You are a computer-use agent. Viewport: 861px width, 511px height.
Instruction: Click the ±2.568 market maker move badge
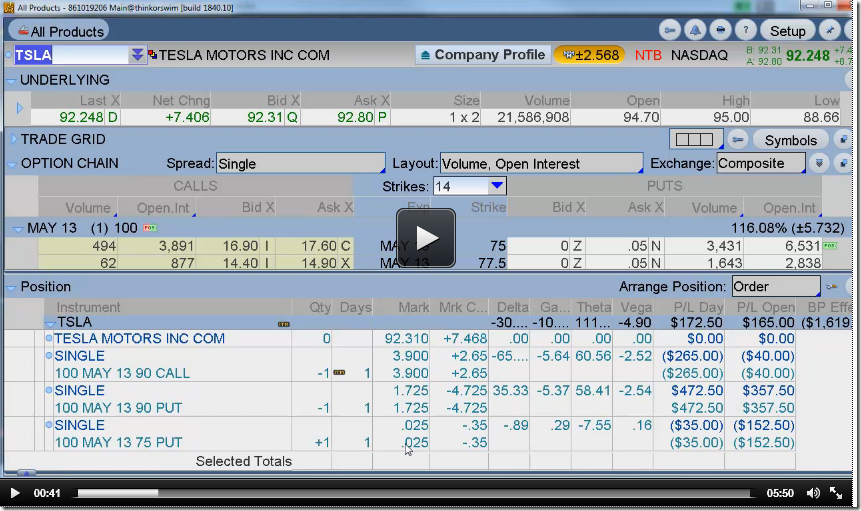590,55
